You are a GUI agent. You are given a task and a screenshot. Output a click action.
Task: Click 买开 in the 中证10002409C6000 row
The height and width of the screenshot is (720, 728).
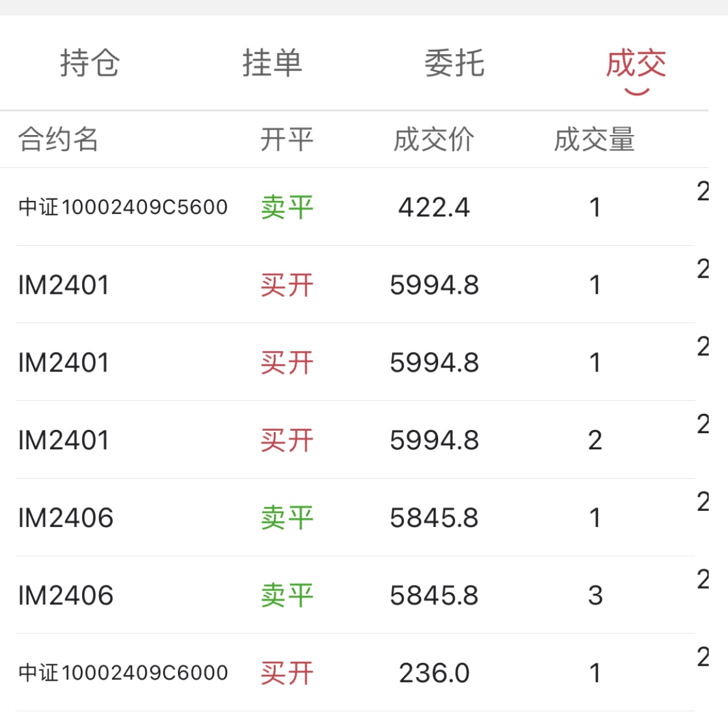286,673
